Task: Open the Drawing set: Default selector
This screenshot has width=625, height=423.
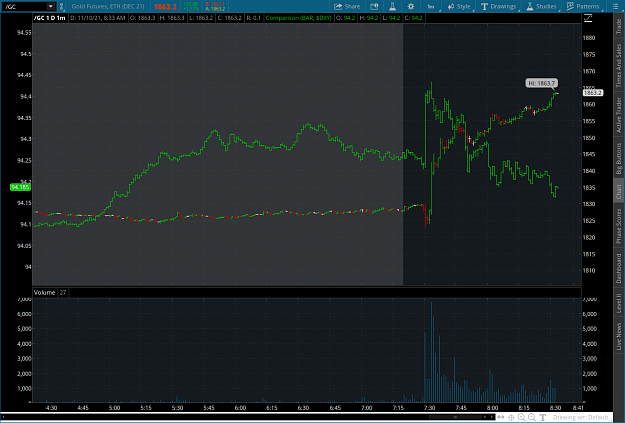Action: pyautogui.click(x=580, y=417)
